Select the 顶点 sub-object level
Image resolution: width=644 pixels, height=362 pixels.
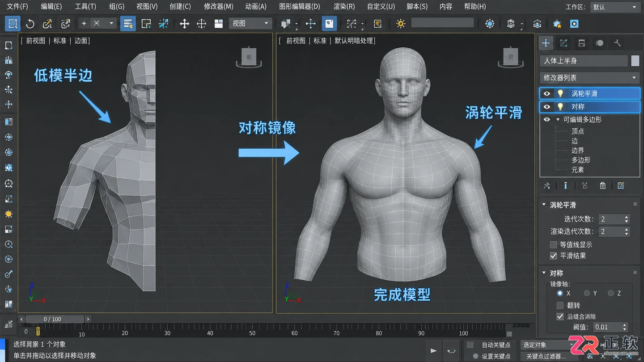point(577,131)
